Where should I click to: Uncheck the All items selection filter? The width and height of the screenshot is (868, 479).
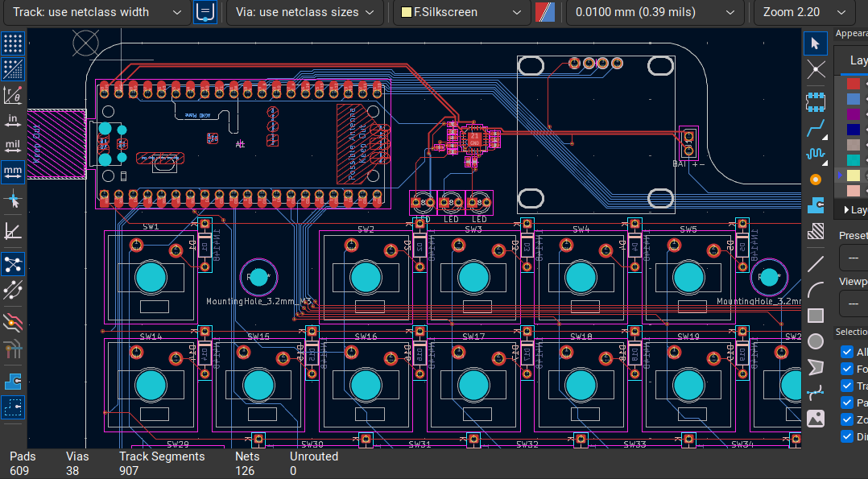click(x=846, y=352)
